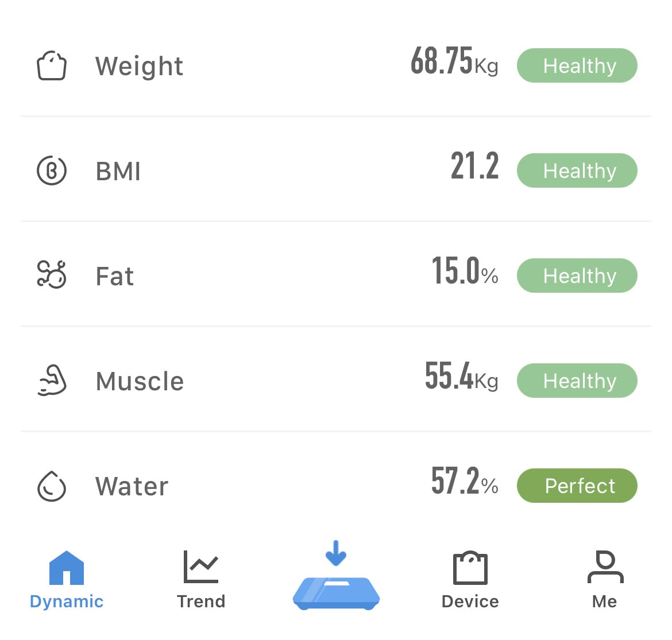Tap the 21.2 BMI reading
Screen dimensions: 672x640
[474, 167]
